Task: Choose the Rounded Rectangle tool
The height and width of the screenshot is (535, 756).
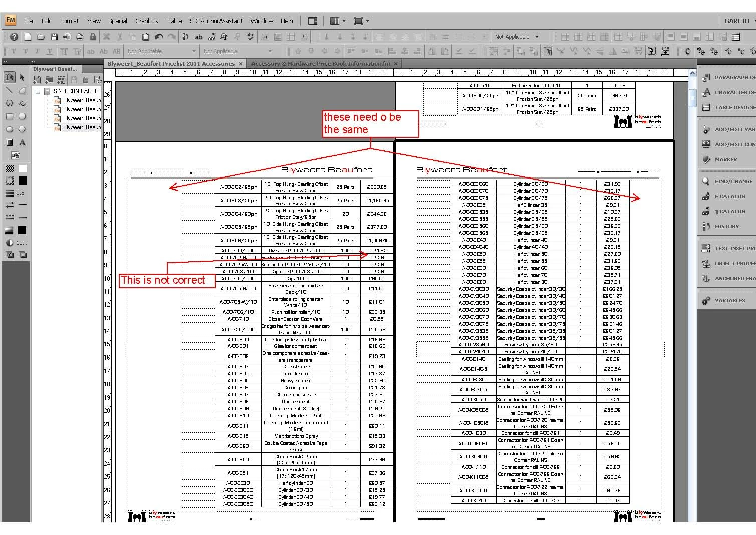Action: tap(22, 116)
